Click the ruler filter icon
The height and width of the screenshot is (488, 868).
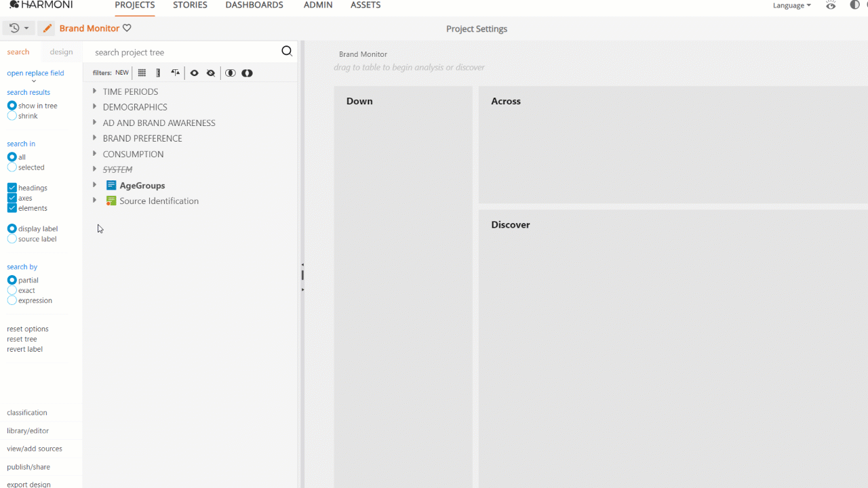pyautogui.click(x=158, y=73)
